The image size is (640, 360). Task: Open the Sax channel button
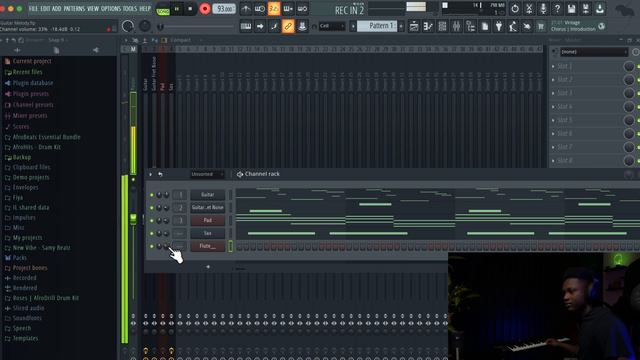click(x=207, y=233)
